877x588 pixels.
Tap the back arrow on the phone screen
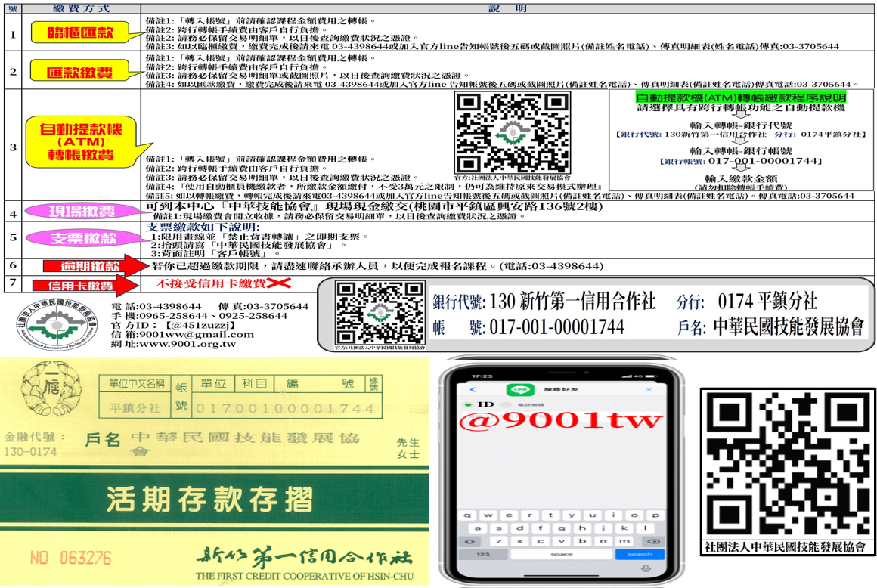click(473, 389)
